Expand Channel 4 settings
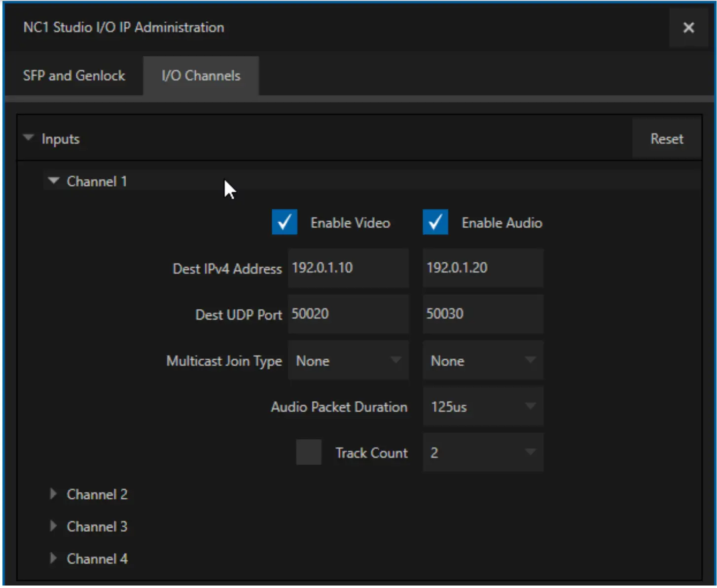The width and height of the screenshot is (717, 588). (53, 558)
